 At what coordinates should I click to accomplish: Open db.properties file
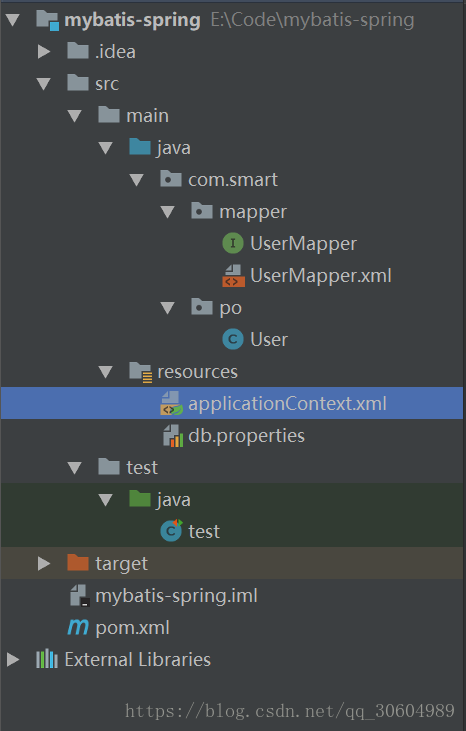coord(247,436)
